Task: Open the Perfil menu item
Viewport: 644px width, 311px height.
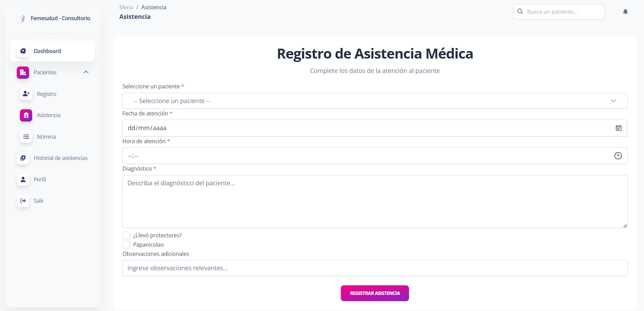Action: [40, 179]
